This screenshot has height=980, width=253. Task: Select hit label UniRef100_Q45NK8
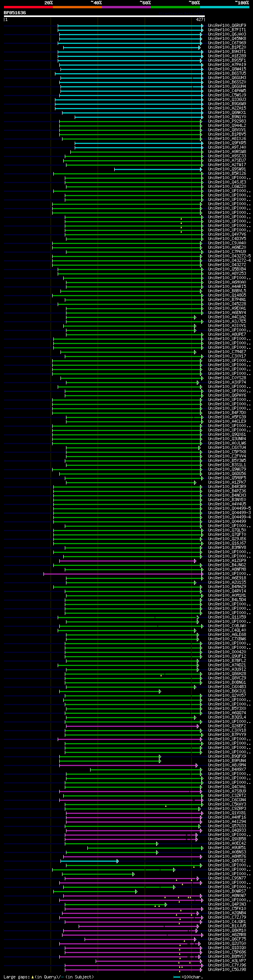tap(227, 38)
